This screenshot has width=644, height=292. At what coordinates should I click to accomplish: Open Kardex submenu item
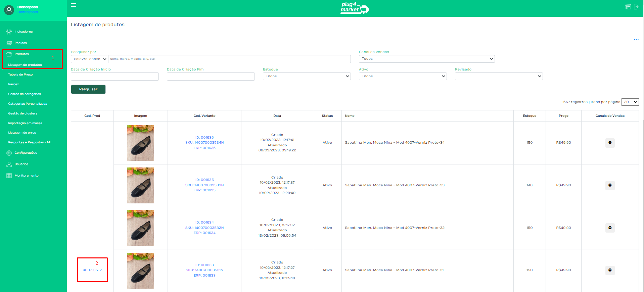click(x=13, y=84)
